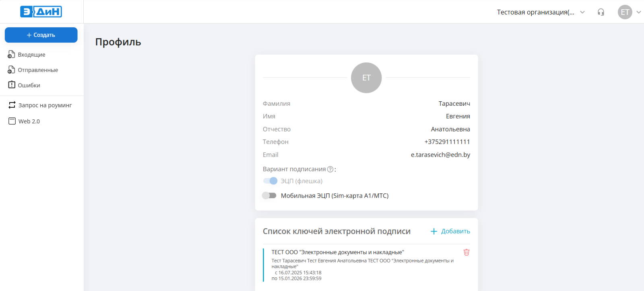The image size is (644, 291).
Task: Click the Ошибки warning icon
Action: click(12, 85)
